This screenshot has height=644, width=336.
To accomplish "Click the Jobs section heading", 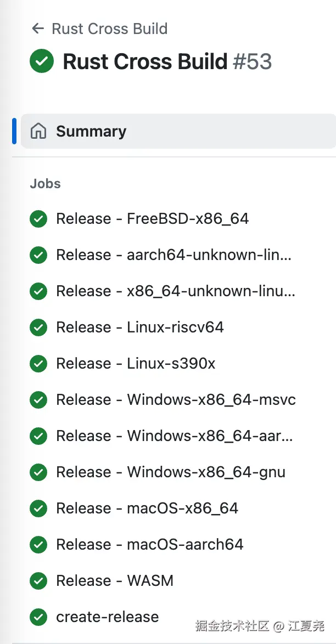I will coord(45,184).
